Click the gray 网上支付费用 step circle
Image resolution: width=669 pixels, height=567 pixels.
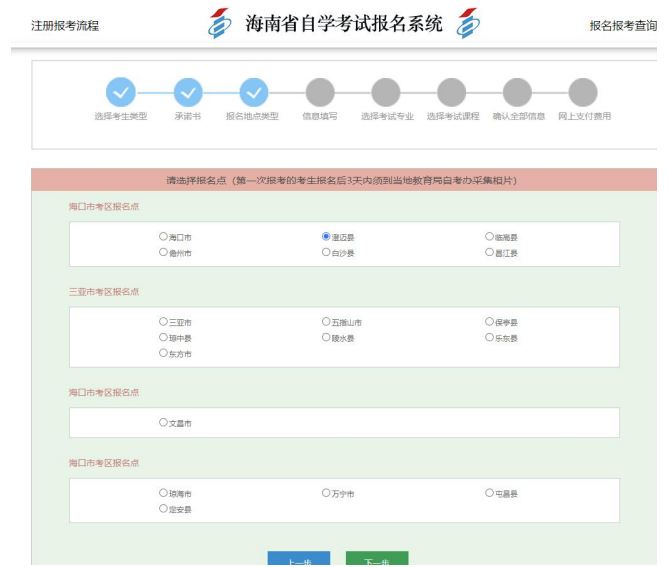(x=583, y=93)
